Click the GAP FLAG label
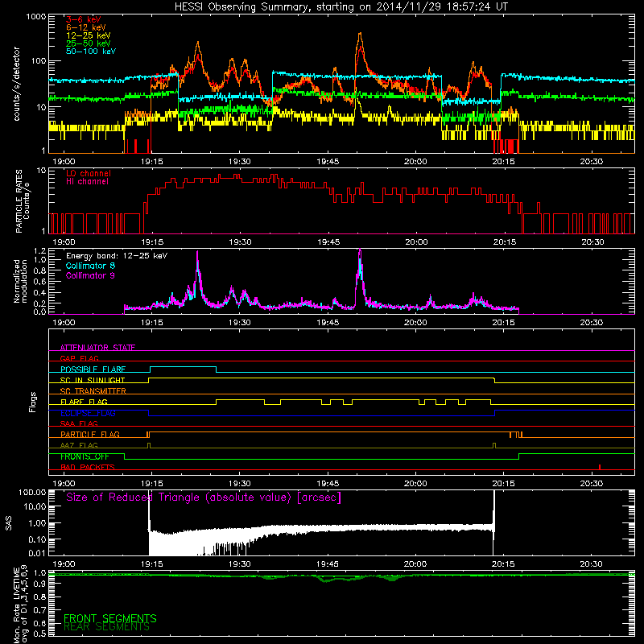 point(79,358)
